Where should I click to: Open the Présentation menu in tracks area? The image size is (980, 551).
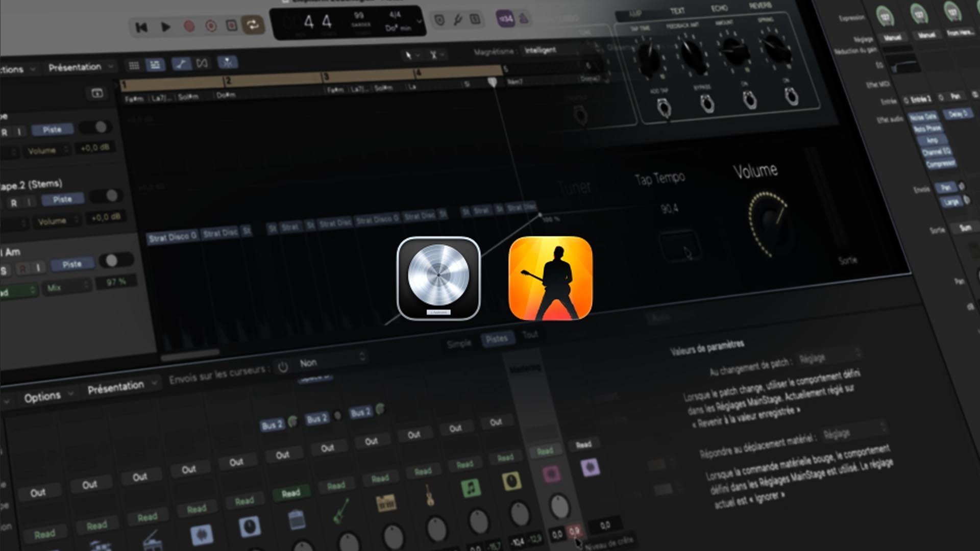[x=80, y=67]
